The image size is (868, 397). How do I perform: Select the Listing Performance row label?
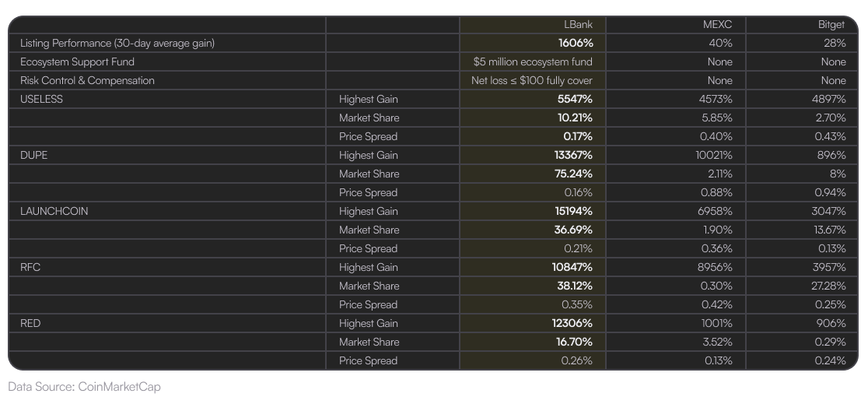pos(117,43)
